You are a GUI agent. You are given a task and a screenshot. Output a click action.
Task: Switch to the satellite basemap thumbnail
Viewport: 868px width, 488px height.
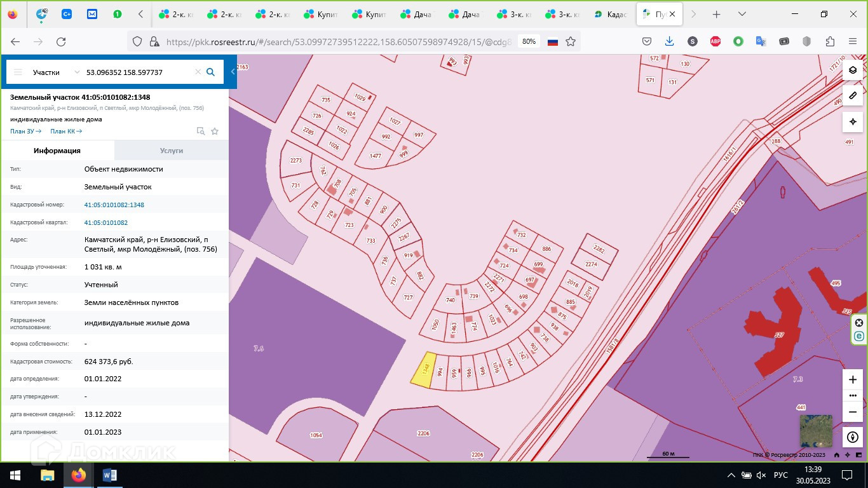click(815, 431)
